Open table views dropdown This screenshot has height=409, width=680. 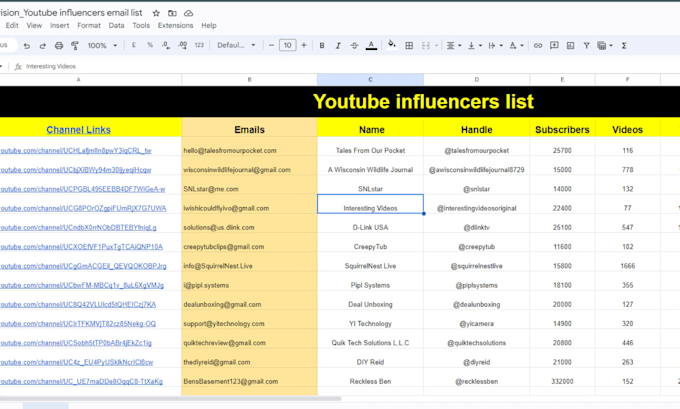[605, 46]
